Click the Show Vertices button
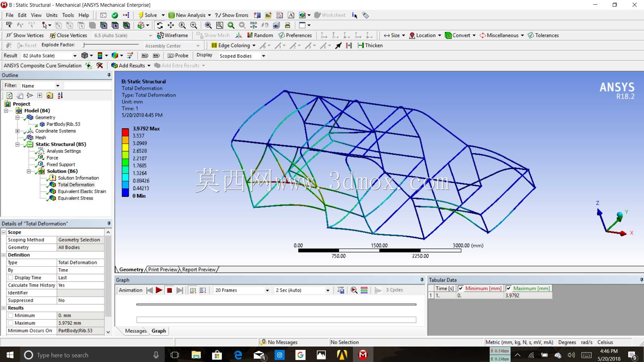The image size is (644, 362). coord(25,35)
